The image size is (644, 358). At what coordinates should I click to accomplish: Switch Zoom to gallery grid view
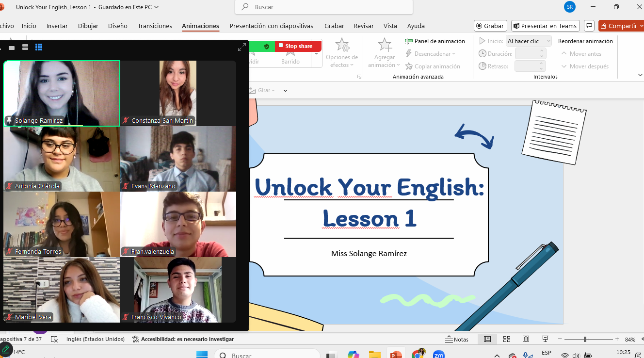[39, 47]
